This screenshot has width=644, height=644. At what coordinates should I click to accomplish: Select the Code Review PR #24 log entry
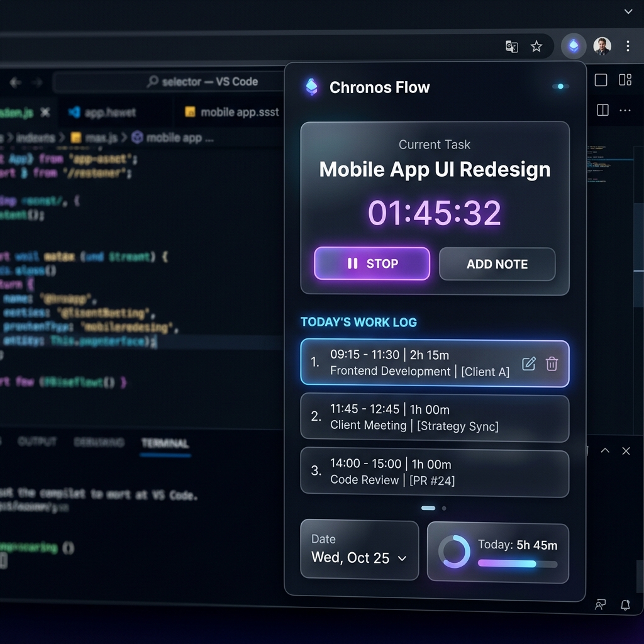tap(435, 473)
